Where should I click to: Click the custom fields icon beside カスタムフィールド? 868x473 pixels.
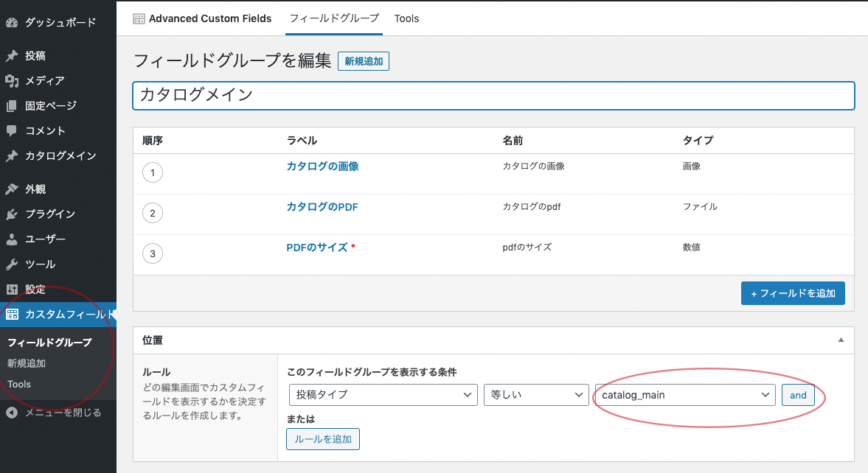[12, 314]
